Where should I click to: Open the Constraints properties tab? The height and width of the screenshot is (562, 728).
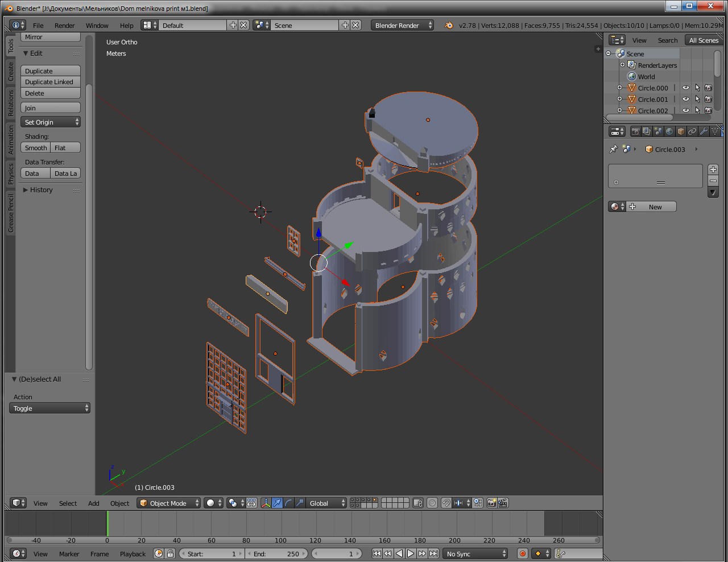[x=692, y=131]
